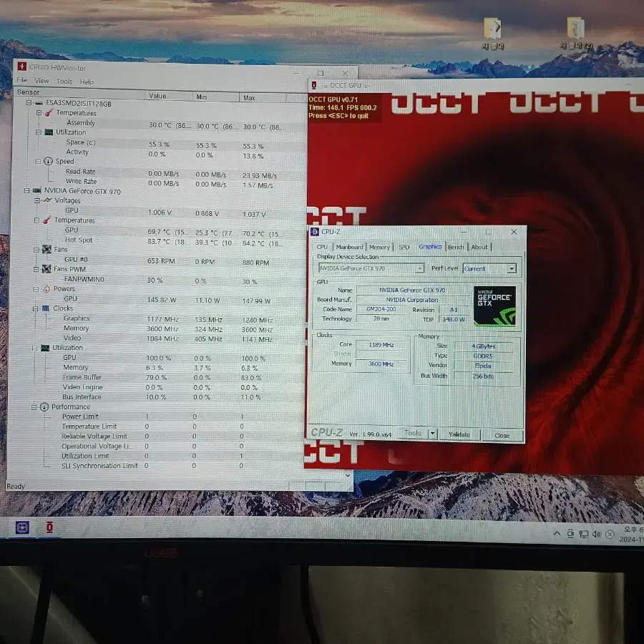Open the Tools dropdown arrow in CPU-Z
Image resolution: width=644 pixels, height=644 pixels.
tap(432, 434)
